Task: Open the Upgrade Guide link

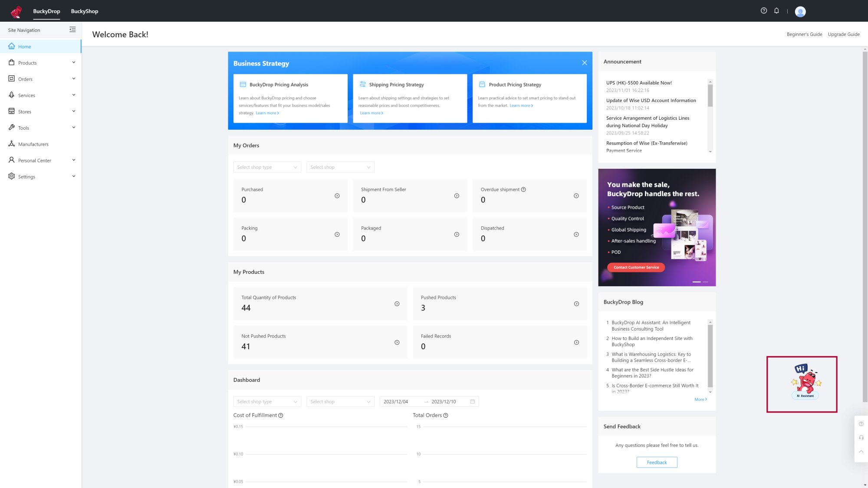Action: click(844, 34)
